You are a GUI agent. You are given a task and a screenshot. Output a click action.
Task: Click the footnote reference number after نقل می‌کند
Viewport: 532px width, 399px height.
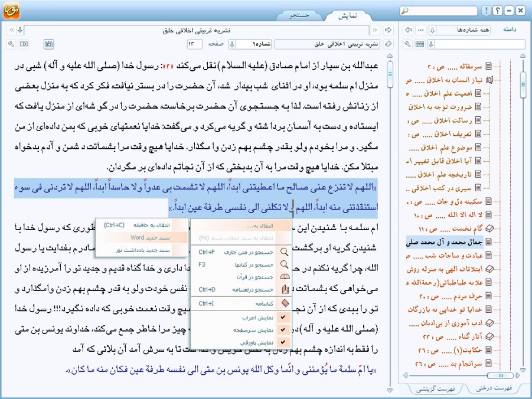(x=169, y=67)
